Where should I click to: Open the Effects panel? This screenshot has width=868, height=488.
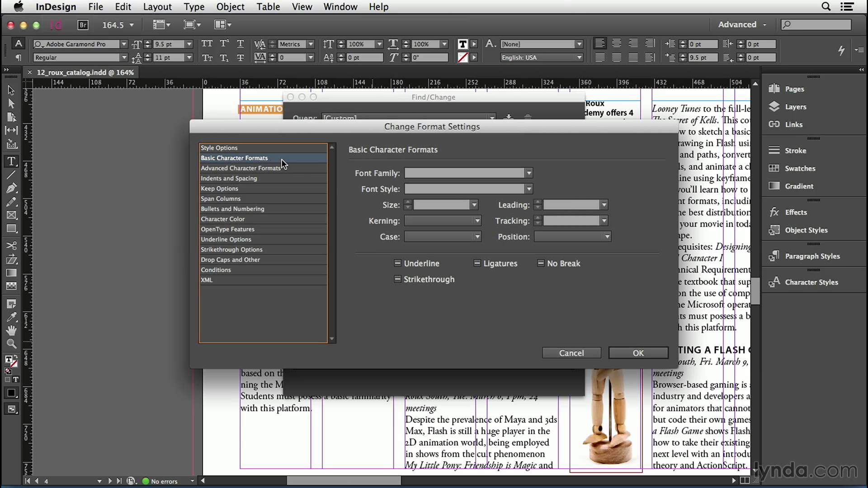(796, 212)
